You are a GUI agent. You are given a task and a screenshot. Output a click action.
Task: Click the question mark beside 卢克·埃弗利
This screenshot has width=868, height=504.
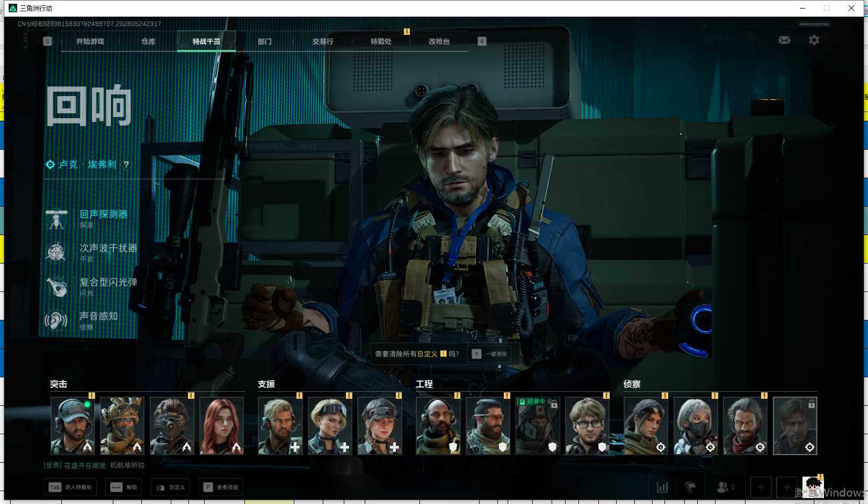point(126,165)
